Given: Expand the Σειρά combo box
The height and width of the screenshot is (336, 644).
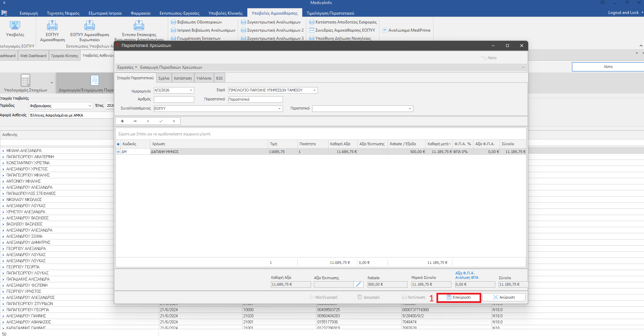Looking at the screenshot, I should click(x=315, y=90).
